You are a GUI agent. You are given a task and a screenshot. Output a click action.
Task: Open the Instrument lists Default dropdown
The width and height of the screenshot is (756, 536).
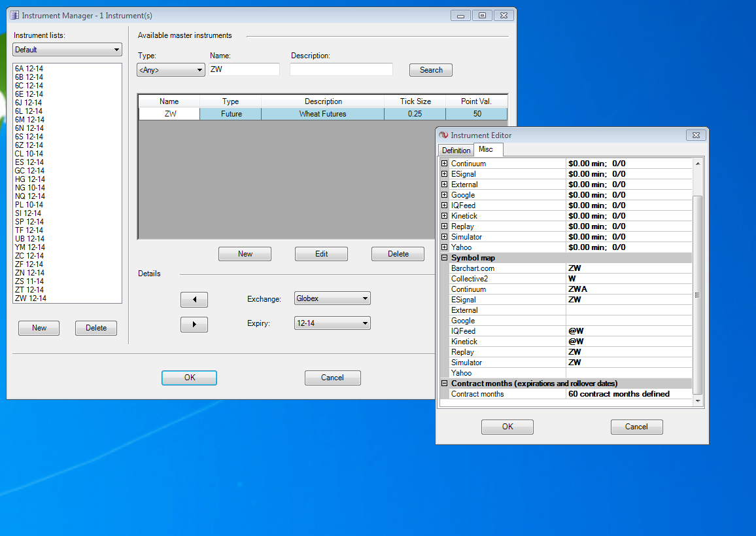click(x=67, y=50)
